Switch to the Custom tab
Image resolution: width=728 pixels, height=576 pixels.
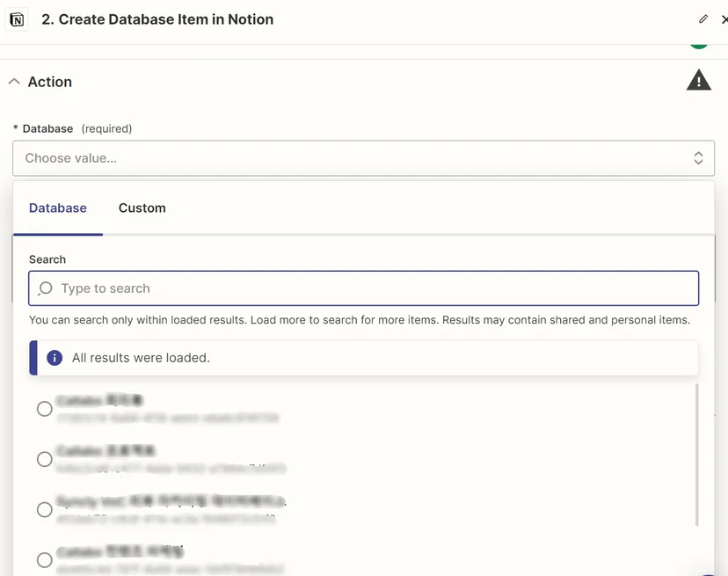tap(142, 208)
